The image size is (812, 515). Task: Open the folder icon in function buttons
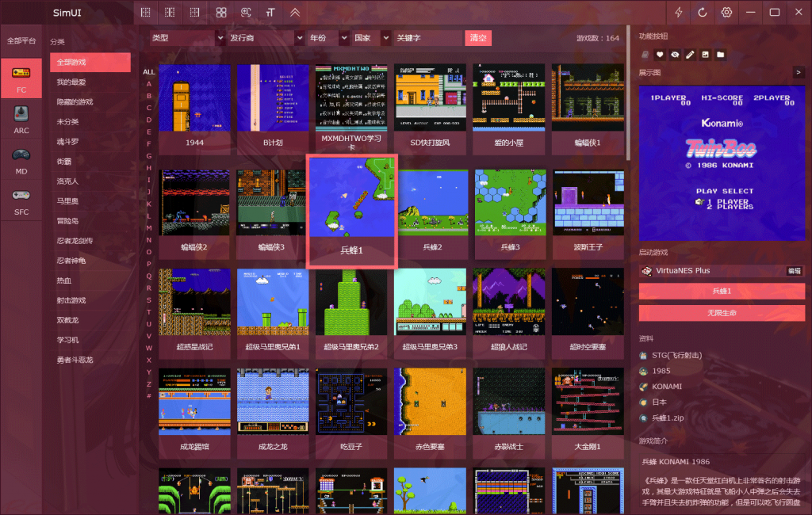(720, 55)
